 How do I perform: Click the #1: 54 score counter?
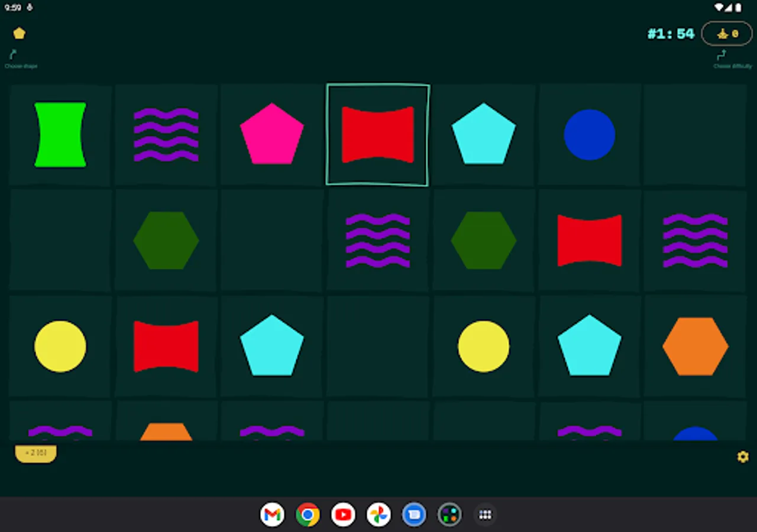coord(671,34)
